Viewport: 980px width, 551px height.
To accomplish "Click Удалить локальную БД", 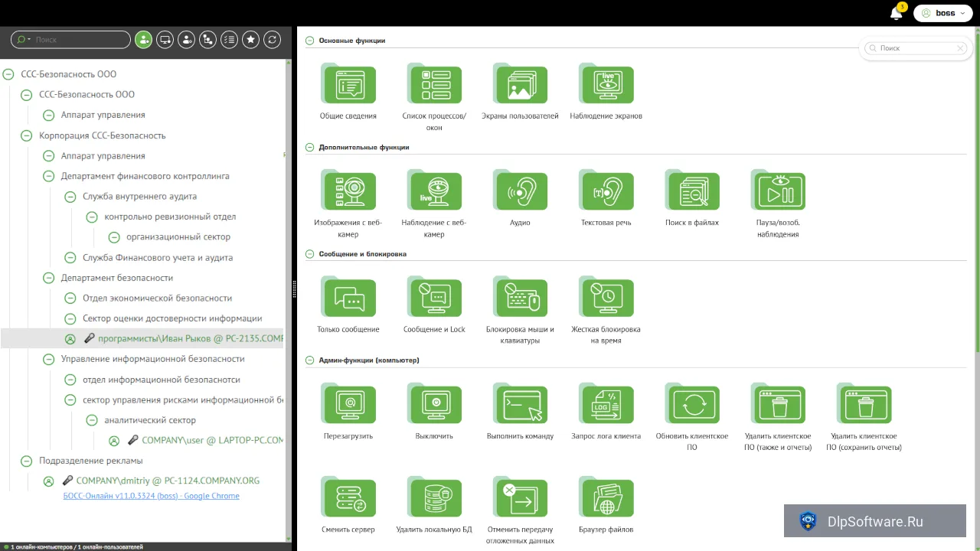I will click(x=434, y=497).
